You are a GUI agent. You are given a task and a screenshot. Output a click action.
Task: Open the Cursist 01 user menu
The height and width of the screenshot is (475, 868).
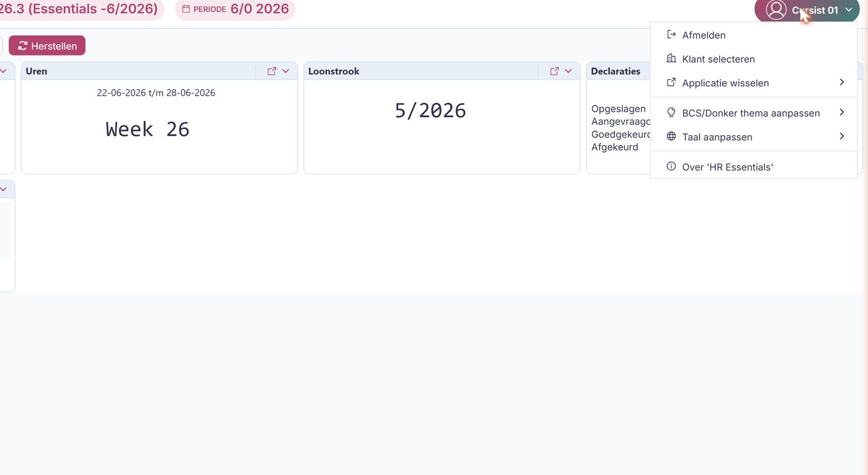pyautogui.click(x=807, y=10)
